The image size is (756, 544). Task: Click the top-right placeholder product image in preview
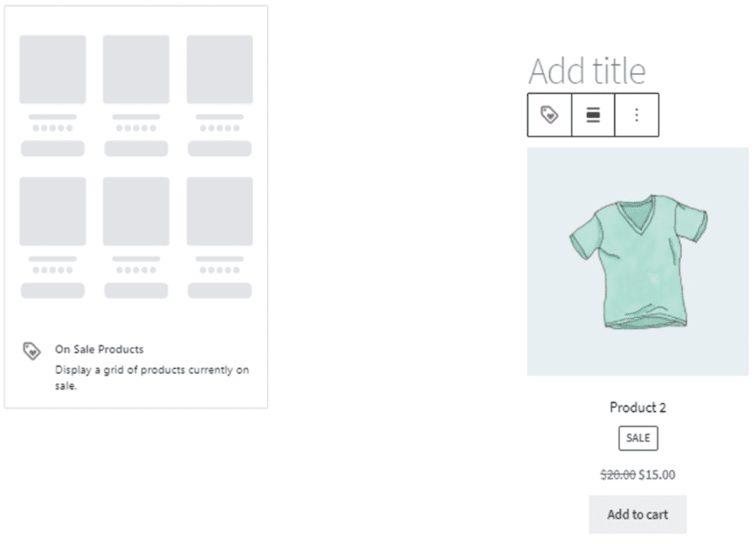click(219, 69)
